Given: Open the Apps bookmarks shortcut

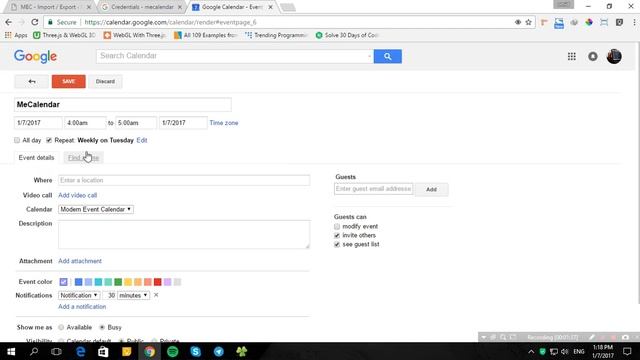Looking at the screenshot, I should (x=16, y=35).
